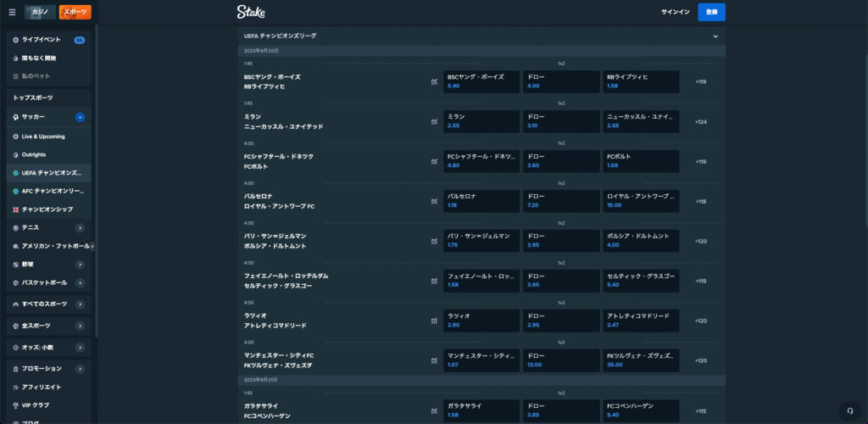Expand the アメリカン・フットボール chevron
The image size is (868, 424).
92,246
